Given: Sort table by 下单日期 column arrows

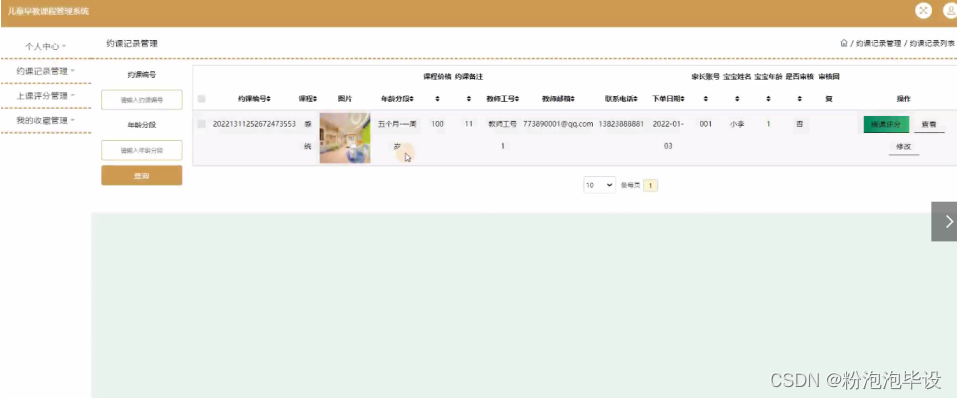Looking at the screenshot, I should pos(683,98).
